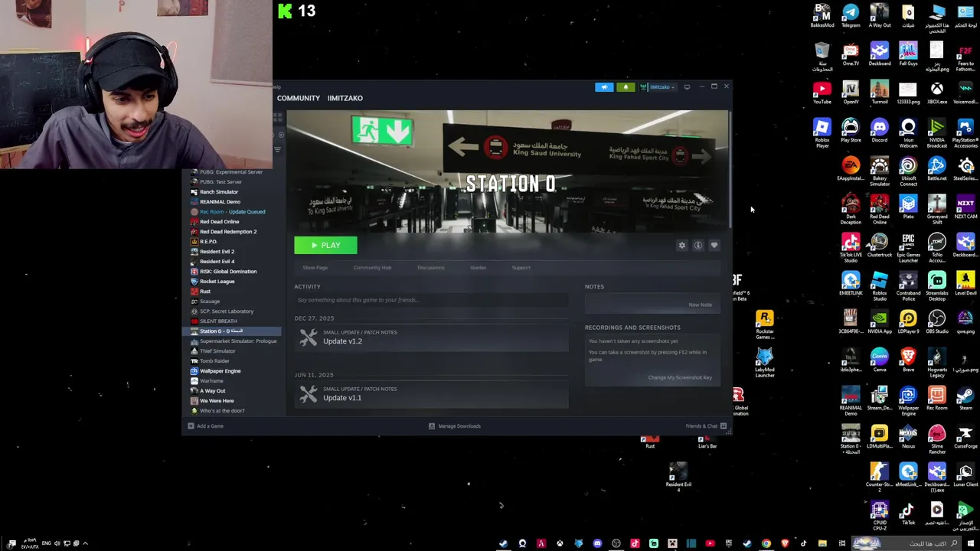This screenshot has height=551, width=980.
Task: Add Station 0 to favorites heart icon
Action: pyautogui.click(x=714, y=246)
